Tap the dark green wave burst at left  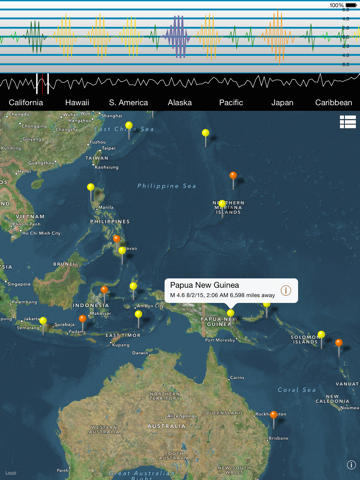tap(36, 37)
